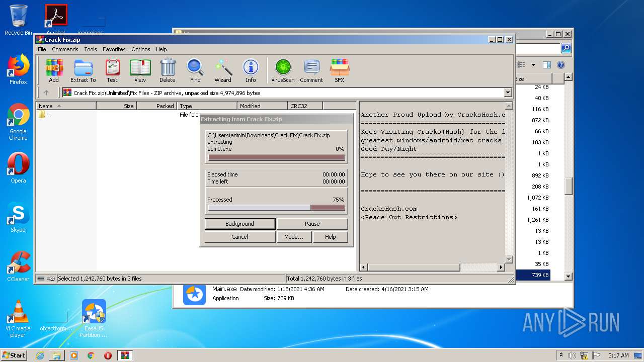Open the Extract To tool

pos(83,70)
